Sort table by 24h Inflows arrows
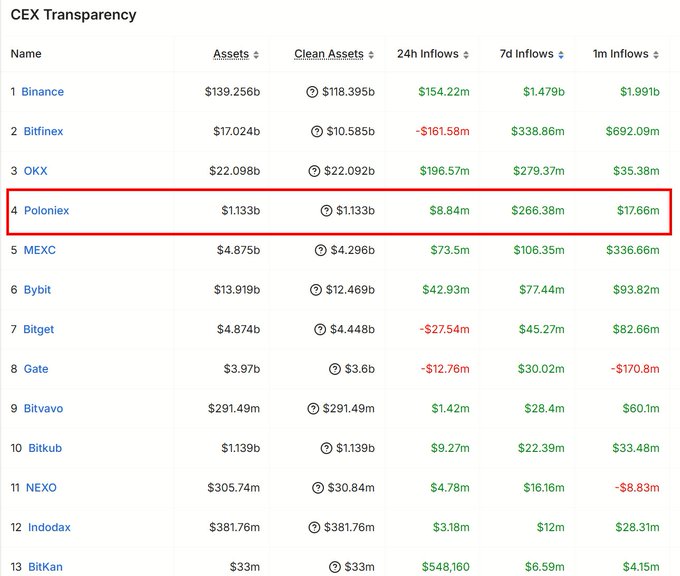Image resolution: width=680 pixels, height=576 pixels. tap(466, 55)
